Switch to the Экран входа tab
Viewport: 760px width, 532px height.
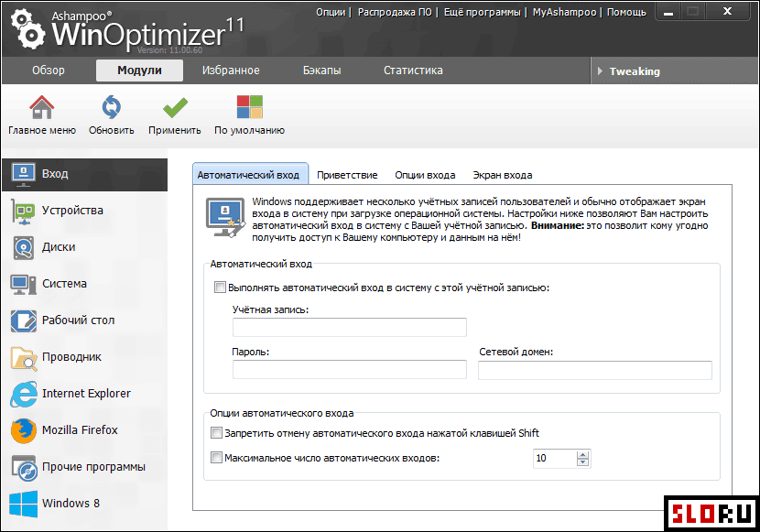503,175
